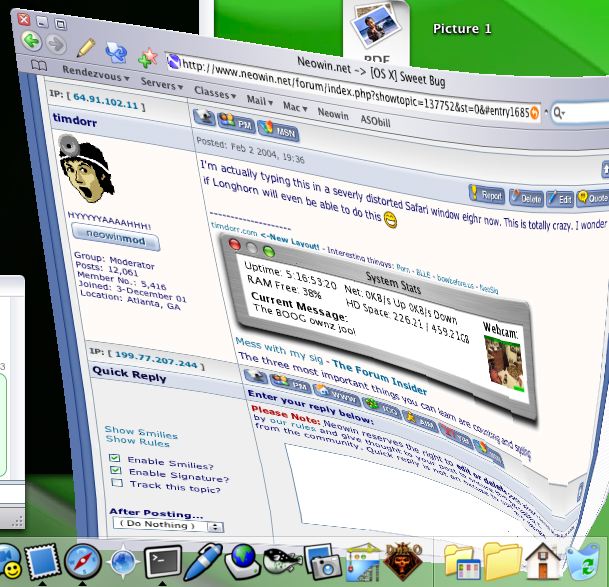Viewport: 609px width, 587px height.
Task: Click the Safari address URL field
Action: pos(353,87)
